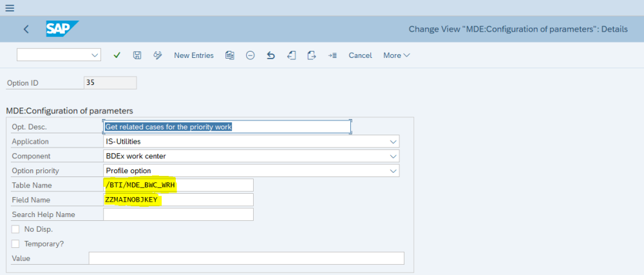Image resolution: width=644 pixels, height=275 pixels.
Task: Click the Copy As icon
Action: point(229,55)
